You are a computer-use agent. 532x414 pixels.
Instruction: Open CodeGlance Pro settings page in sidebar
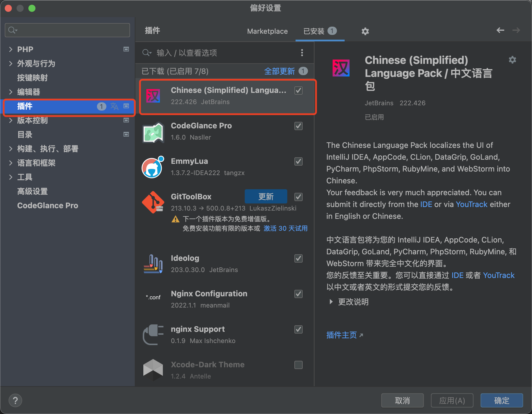pos(48,205)
